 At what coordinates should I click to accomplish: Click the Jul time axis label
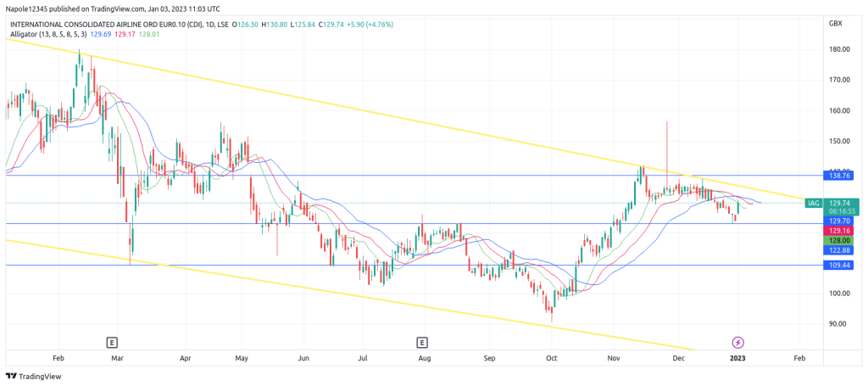(363, 359)
